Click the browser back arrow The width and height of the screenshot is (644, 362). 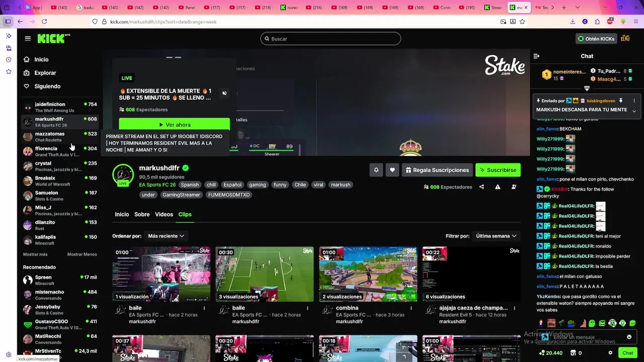(20, 22)
